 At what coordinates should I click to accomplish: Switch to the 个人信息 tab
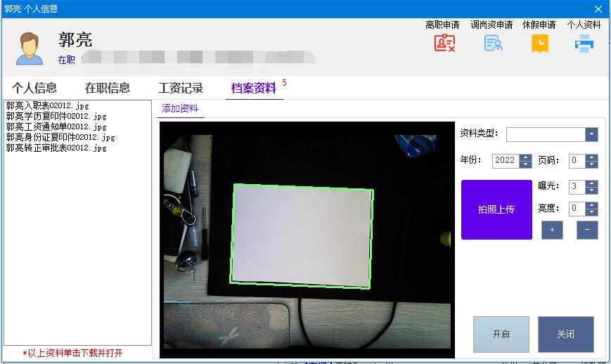tap(34, 88)
